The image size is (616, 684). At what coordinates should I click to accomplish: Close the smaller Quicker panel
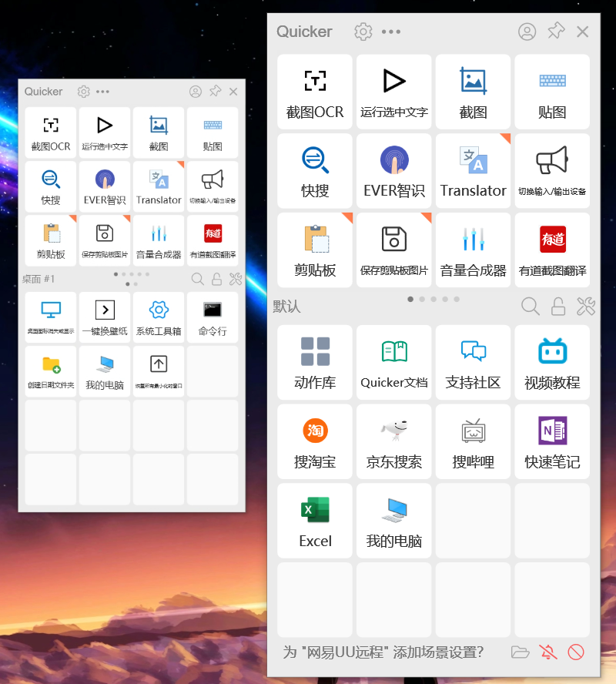pyautogui.click(x=233, y=92)
